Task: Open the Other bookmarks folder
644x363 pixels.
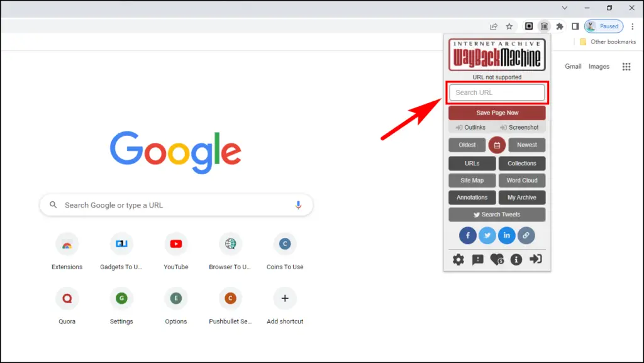Action: 608,42
